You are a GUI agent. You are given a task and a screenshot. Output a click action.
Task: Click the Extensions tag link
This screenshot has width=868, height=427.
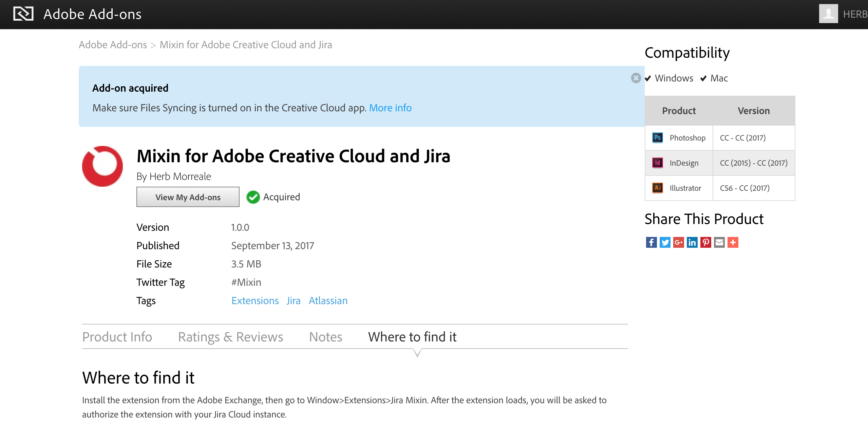(255, 301)
